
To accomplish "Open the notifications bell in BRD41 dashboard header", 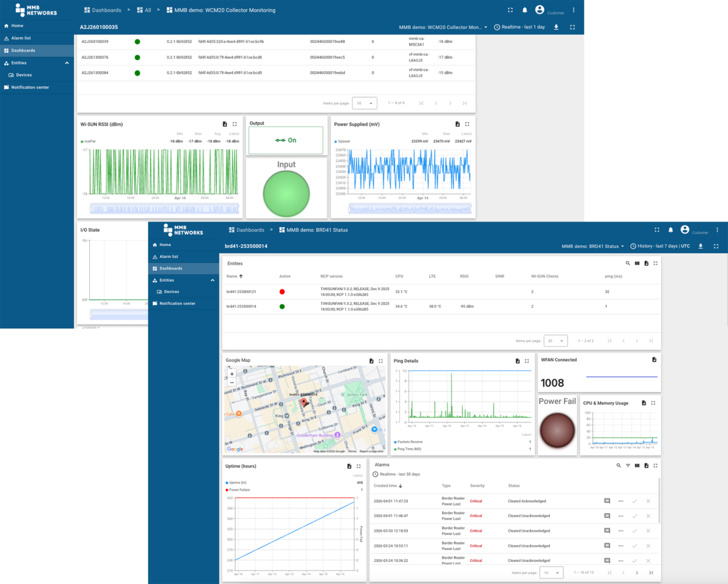I will point(670,230).
